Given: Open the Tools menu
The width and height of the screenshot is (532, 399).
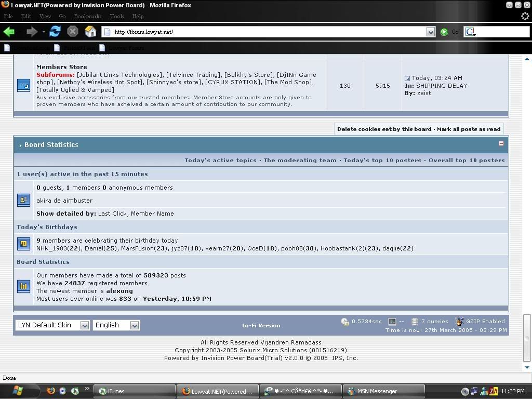Looking at the screenshot, I should point(117,16).
